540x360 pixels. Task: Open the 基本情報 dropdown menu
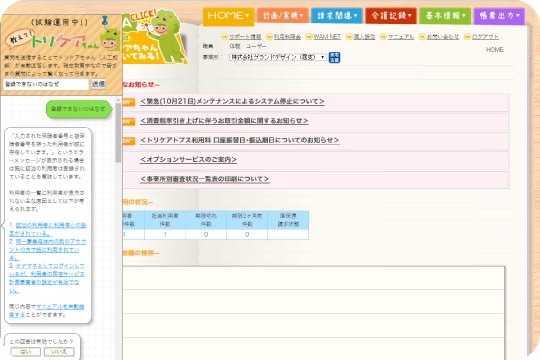click(445, 16)
